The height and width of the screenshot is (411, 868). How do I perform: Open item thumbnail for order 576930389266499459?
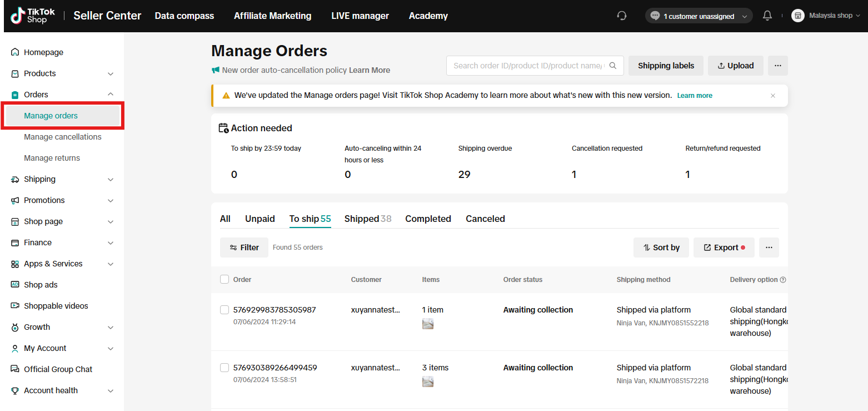coord(428,382)
